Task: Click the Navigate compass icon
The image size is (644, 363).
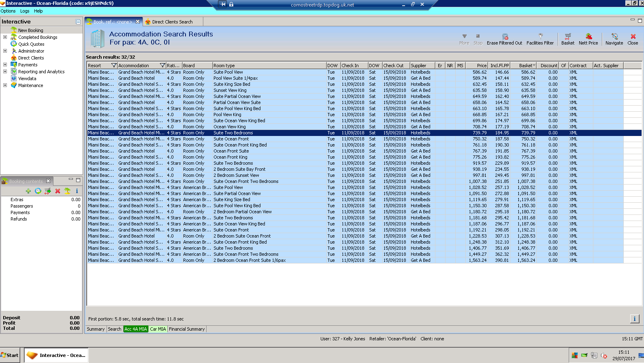Action: [614, 36]
